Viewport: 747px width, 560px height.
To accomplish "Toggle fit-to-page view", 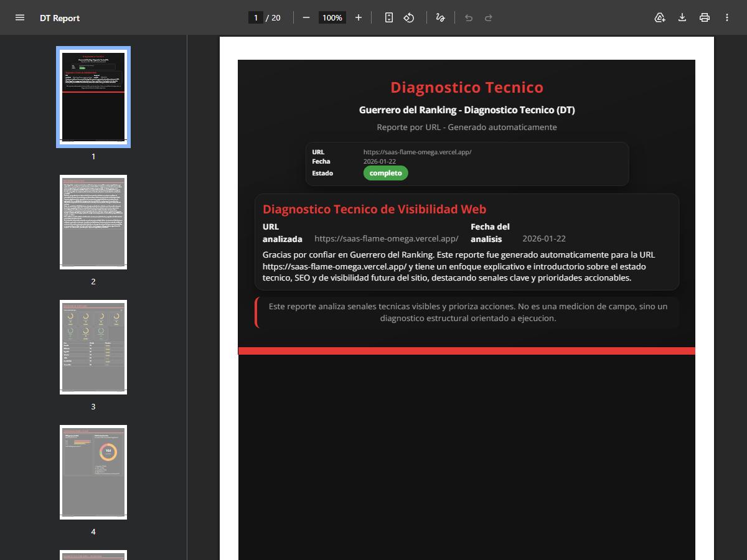I will pos(388,17).
